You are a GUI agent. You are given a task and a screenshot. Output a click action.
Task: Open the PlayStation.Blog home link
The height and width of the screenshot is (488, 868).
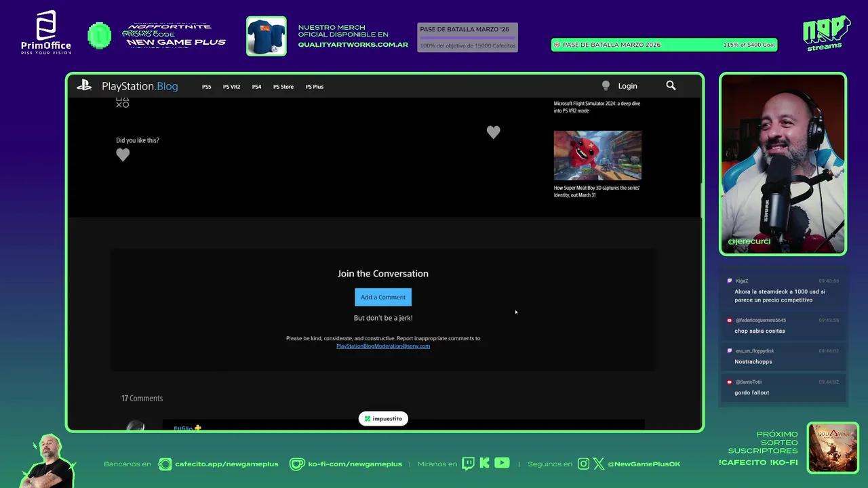coord(140,86)
